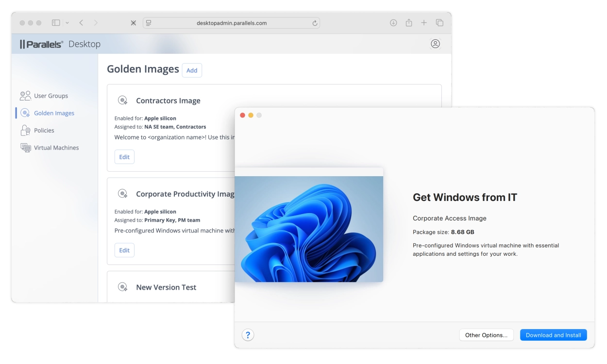Click Add next to Golden Images

pos(192,70)
